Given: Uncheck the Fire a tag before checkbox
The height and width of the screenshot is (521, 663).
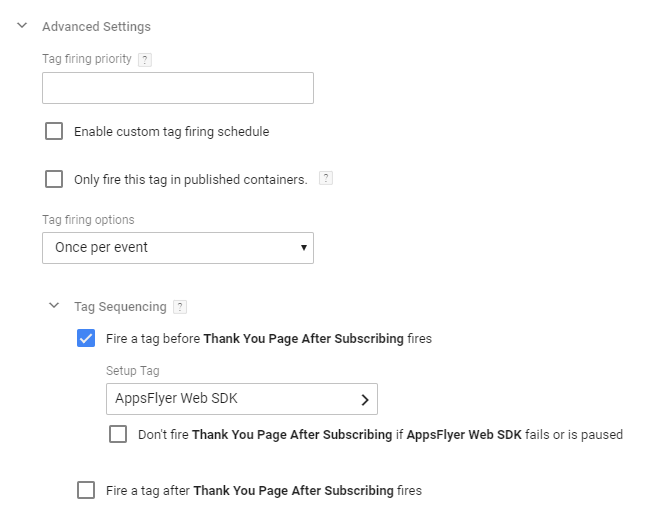Looking at the screenshot, I should 86,338.
